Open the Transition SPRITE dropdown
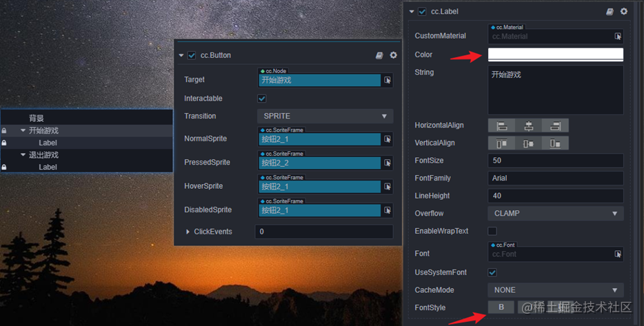 tap(325, 116)
